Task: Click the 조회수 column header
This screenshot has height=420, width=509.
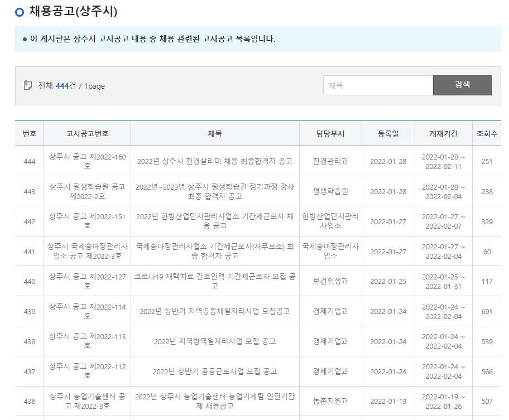Action: 487,134
